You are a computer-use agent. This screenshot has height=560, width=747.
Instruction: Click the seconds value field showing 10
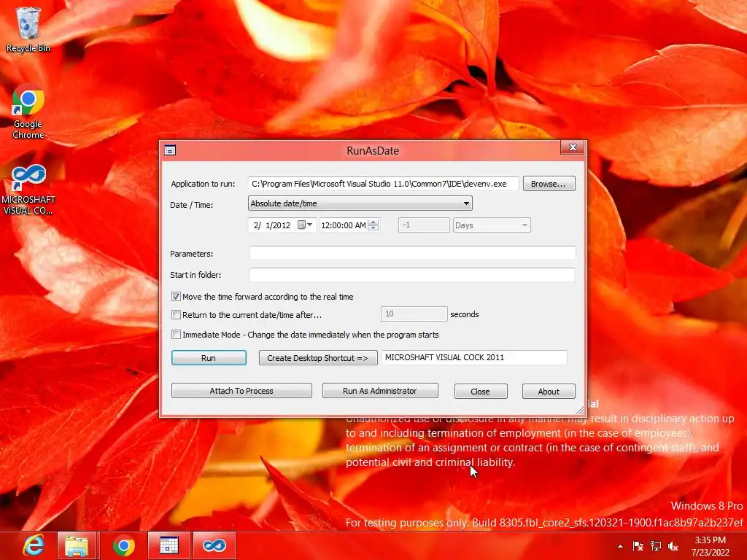414,314
